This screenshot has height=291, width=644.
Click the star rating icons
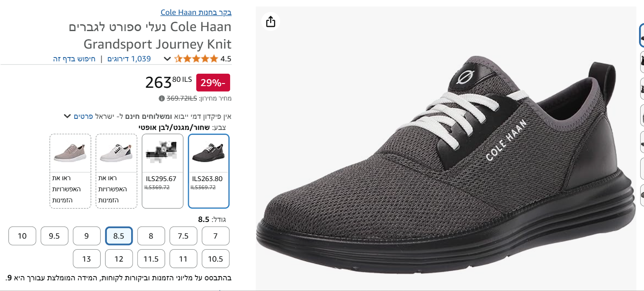click(x=196, y=59)
